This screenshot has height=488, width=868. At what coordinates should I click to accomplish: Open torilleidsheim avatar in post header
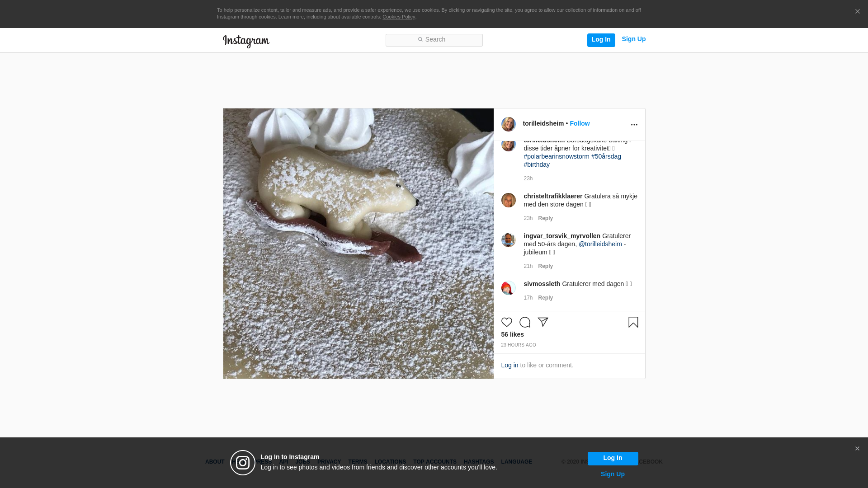pos(509,124)
